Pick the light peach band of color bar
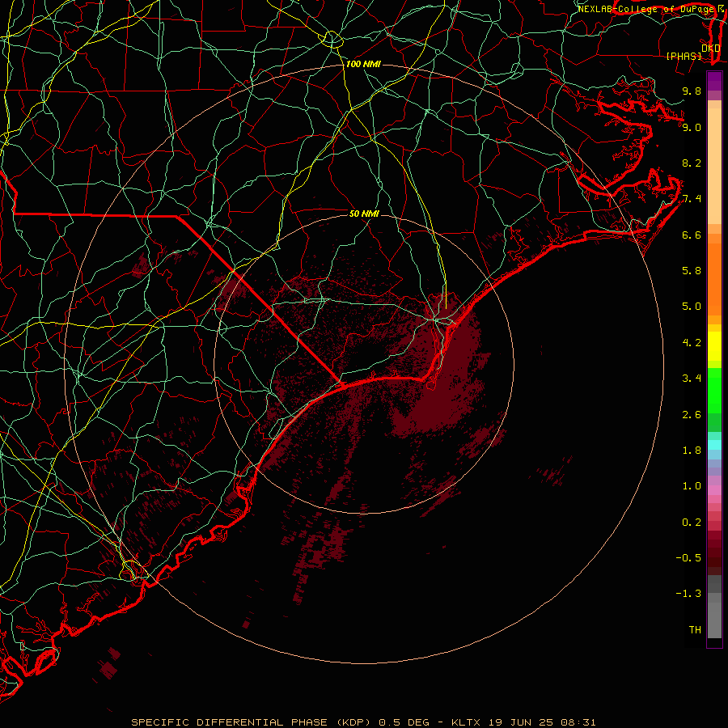The height and width of the screenshot is (728, 728). (x=714, y=166)
